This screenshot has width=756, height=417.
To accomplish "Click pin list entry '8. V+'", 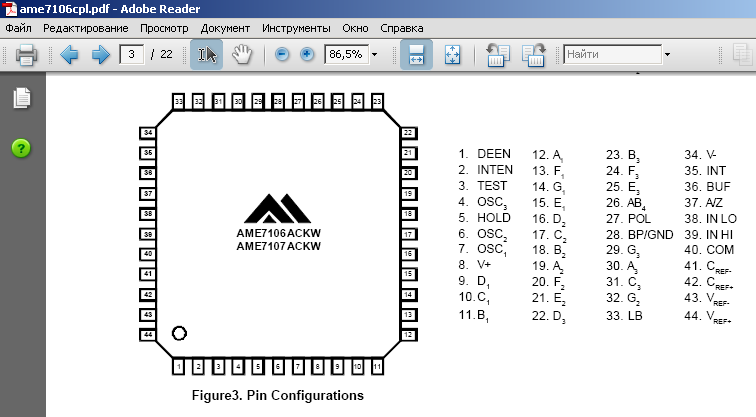I will (x=474, y=265).
